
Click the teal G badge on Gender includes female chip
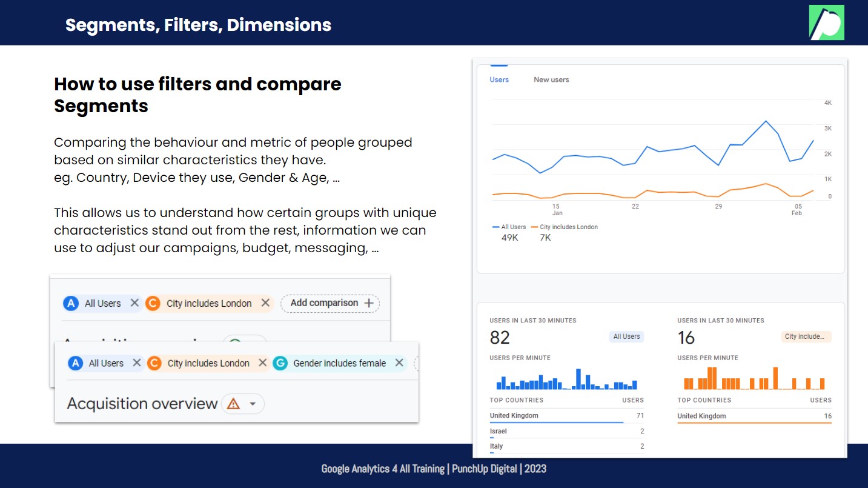point(280,363)
